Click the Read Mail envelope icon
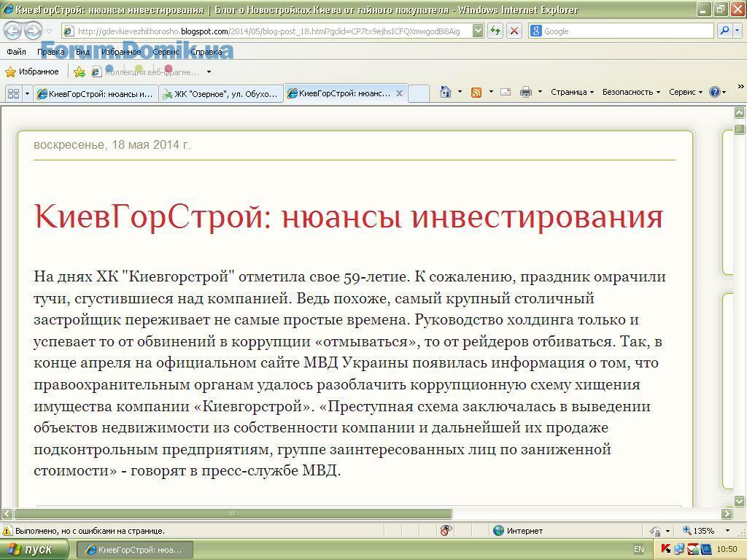The image size is (747, 560). [506, 93]
